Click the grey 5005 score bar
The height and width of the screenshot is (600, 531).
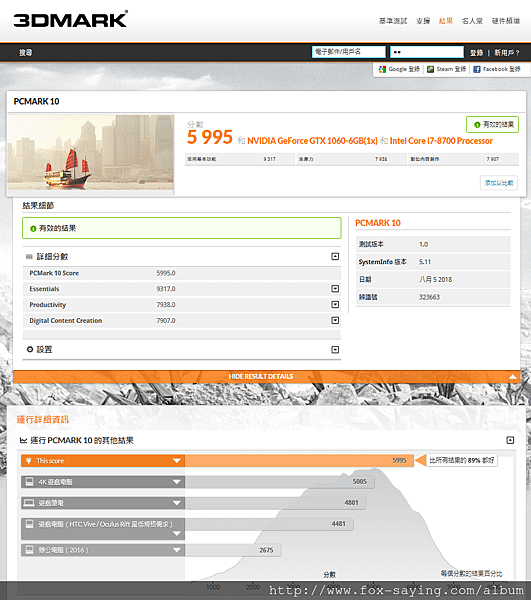[280, 482]
